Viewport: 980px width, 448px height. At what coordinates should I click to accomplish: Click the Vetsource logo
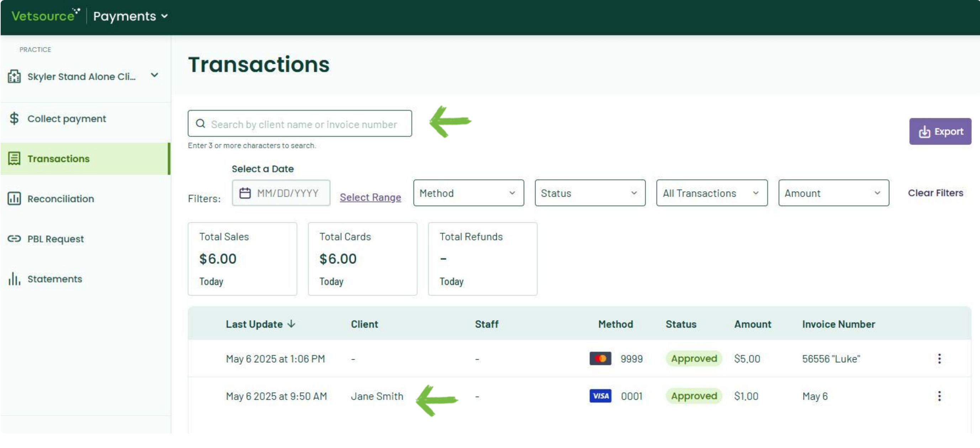coord(46,16)
